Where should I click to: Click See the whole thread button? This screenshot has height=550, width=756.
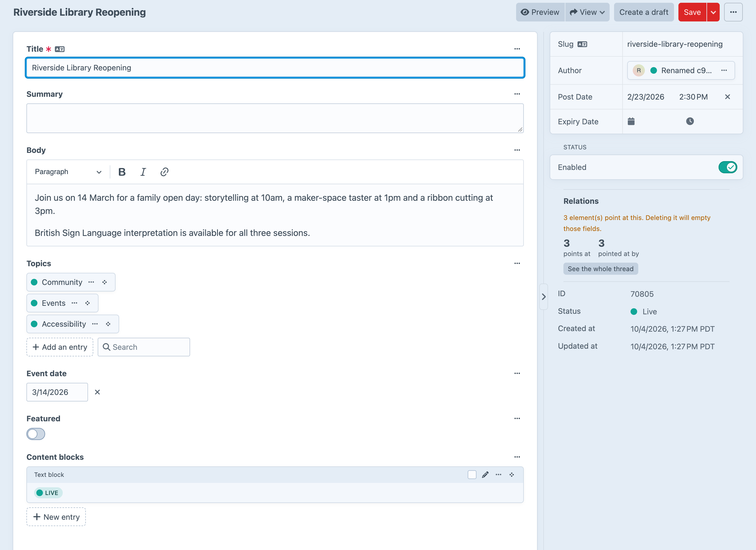click(x=601, y=269)
